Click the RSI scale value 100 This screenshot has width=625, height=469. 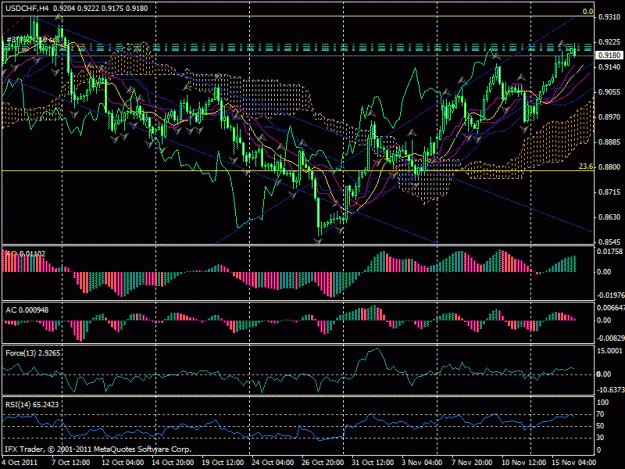(x=603, y=402)
